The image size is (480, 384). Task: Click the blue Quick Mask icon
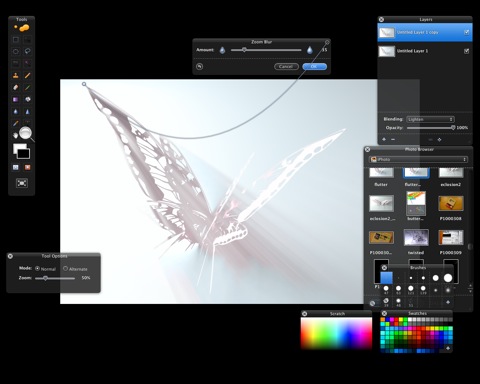coord(16,167)
